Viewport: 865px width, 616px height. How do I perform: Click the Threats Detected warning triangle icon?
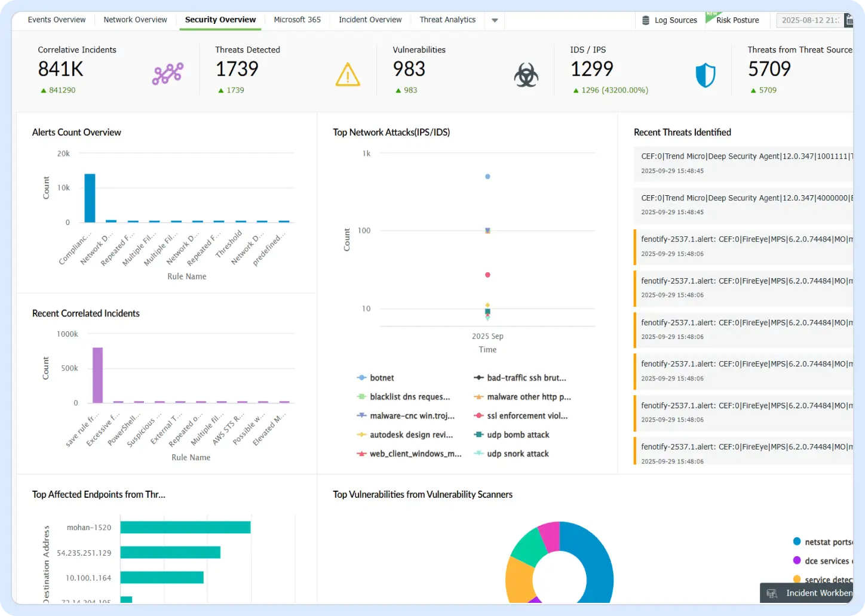click(348, 75)
